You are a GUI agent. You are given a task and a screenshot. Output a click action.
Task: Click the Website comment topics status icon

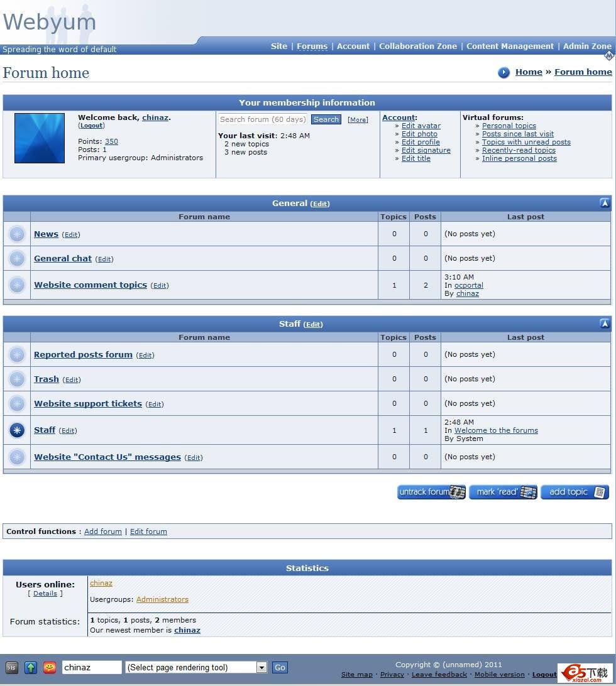17,285
